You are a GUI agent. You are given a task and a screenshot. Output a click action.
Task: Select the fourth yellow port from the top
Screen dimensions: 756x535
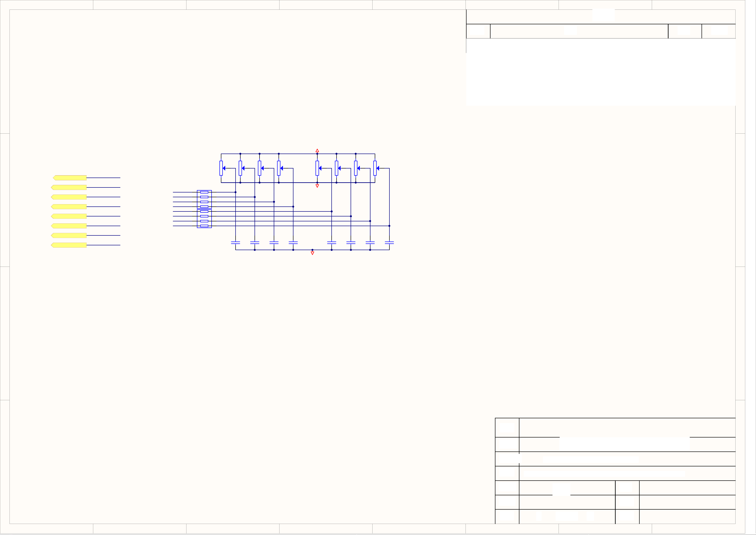coord(69,207)
